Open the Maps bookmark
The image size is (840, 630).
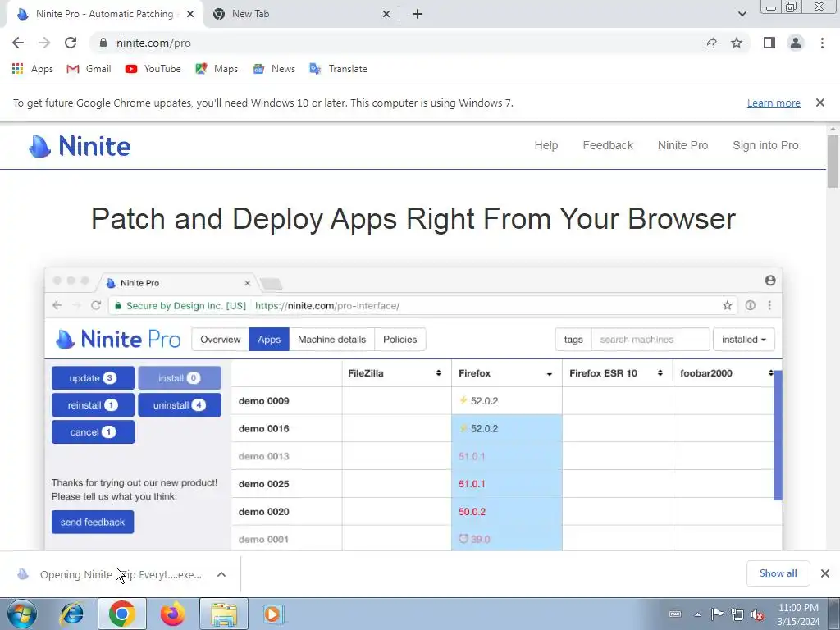pos(217,69)
